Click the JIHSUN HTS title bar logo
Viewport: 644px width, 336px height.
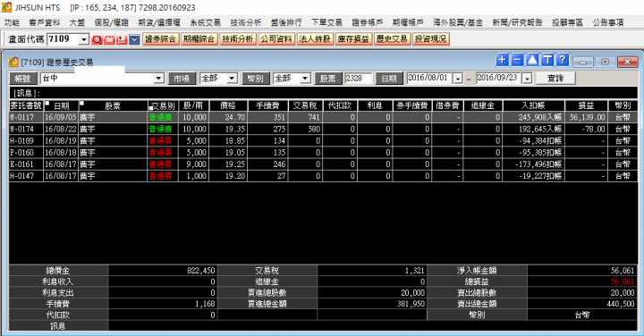tap(6, 7)
